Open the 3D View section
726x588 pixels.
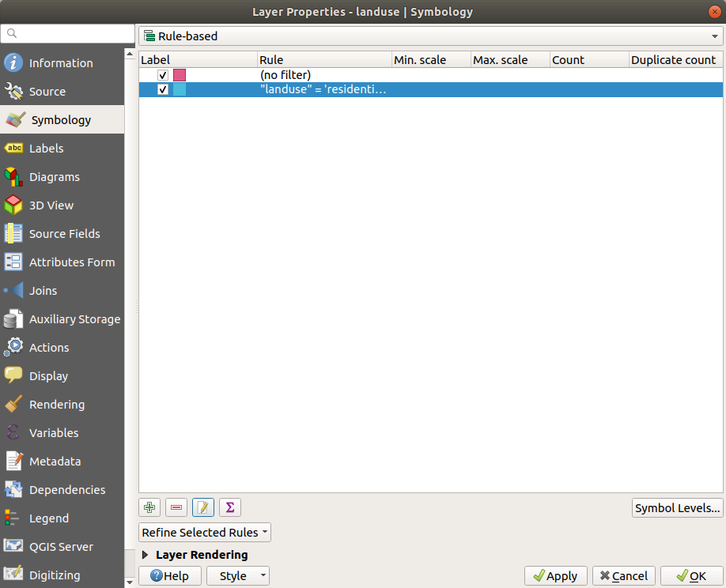coord(51,205)
